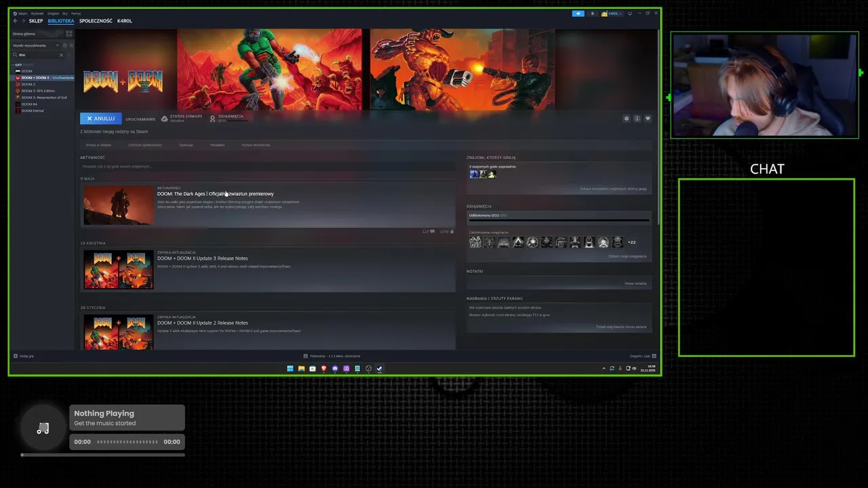
Task: Select DOOM 3: Resurrection of Evil
Action: coord(43,98)
